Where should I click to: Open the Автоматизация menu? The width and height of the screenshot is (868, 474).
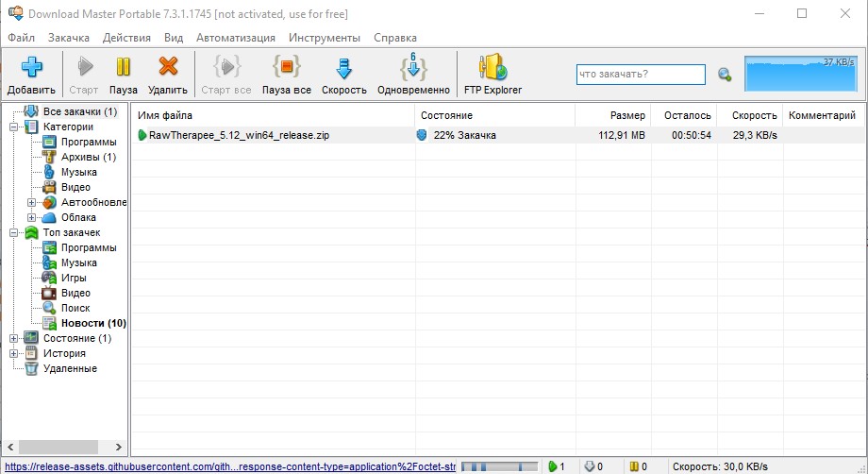pyautogui.click(x=236, y=38)
